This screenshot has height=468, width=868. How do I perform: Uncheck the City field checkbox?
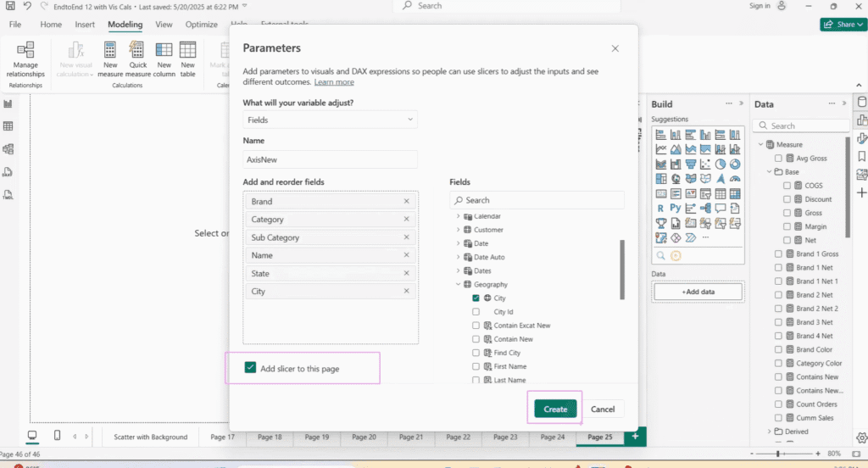coord(476,298)
